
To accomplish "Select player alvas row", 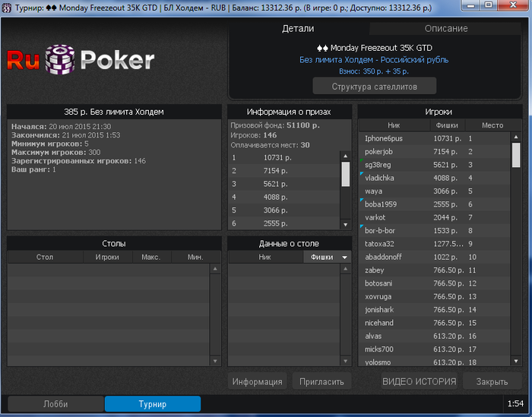I will tap(434, 336).
